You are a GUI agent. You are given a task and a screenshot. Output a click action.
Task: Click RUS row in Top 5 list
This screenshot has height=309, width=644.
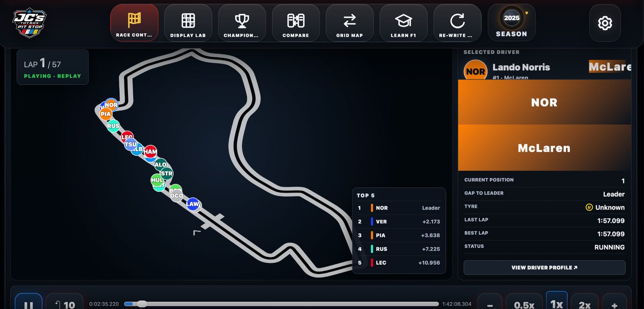(x=399, y=249)
